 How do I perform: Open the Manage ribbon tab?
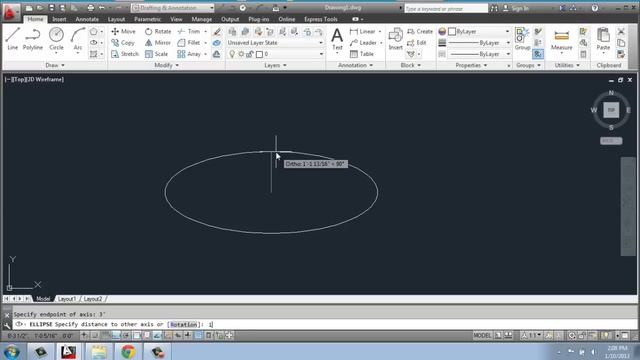[x=202, y=19]
